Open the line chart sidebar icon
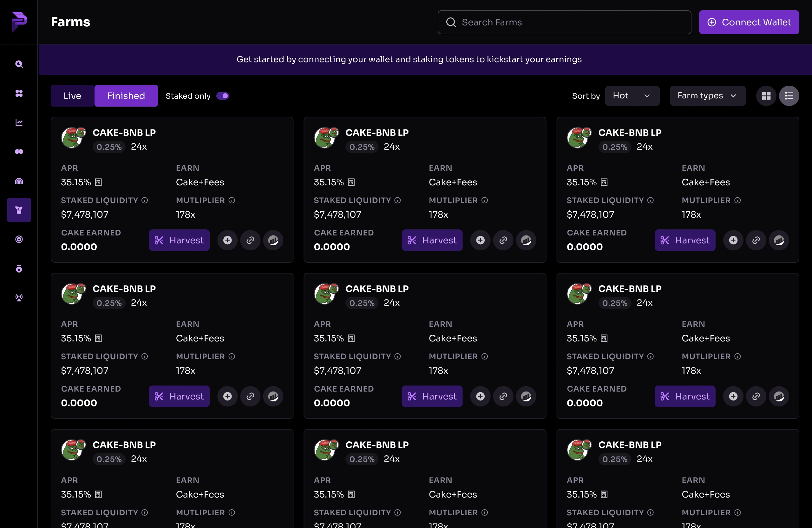812x528 pixels. (19, 122)
